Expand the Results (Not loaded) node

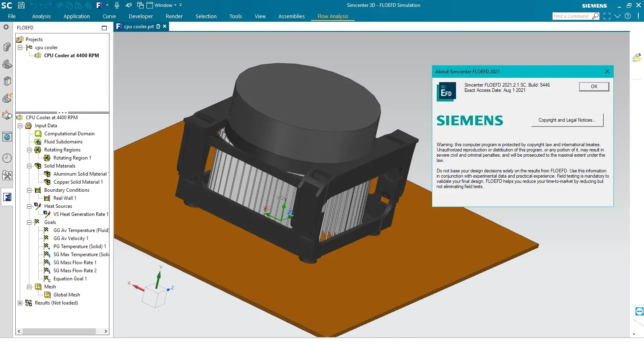(20, 303)
